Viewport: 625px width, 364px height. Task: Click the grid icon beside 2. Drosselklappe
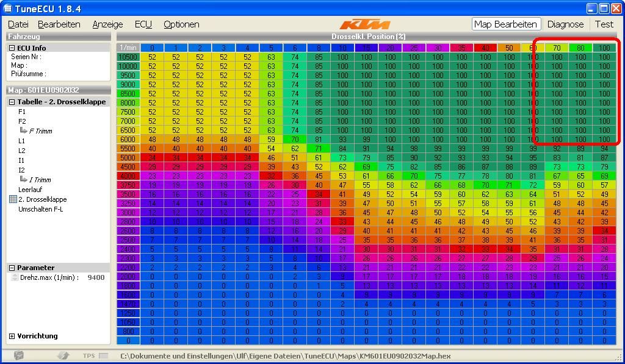tap(13, 199)
